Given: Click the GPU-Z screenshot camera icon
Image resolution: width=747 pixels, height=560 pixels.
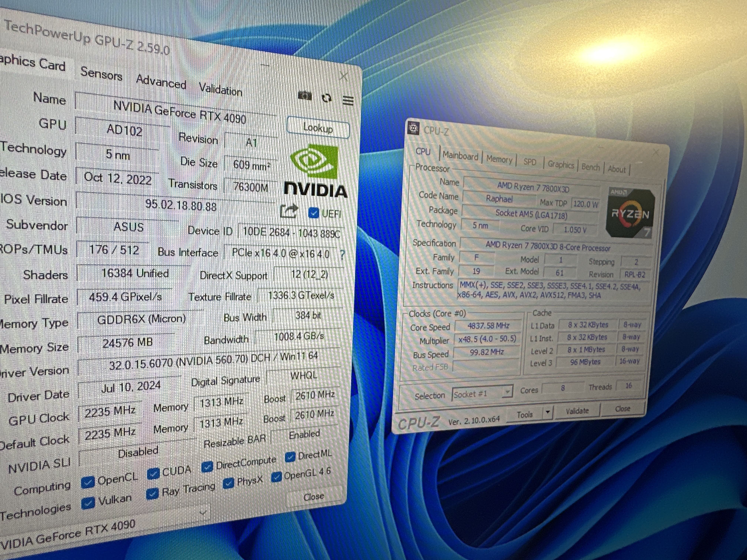Looking at the screenshot, I should pyautogui.click(x=305, y=96).
